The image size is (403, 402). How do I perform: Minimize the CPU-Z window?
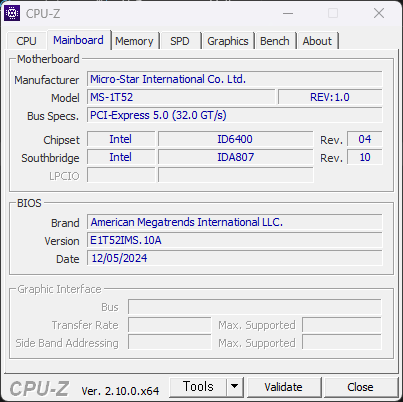(x=288, y=14)
